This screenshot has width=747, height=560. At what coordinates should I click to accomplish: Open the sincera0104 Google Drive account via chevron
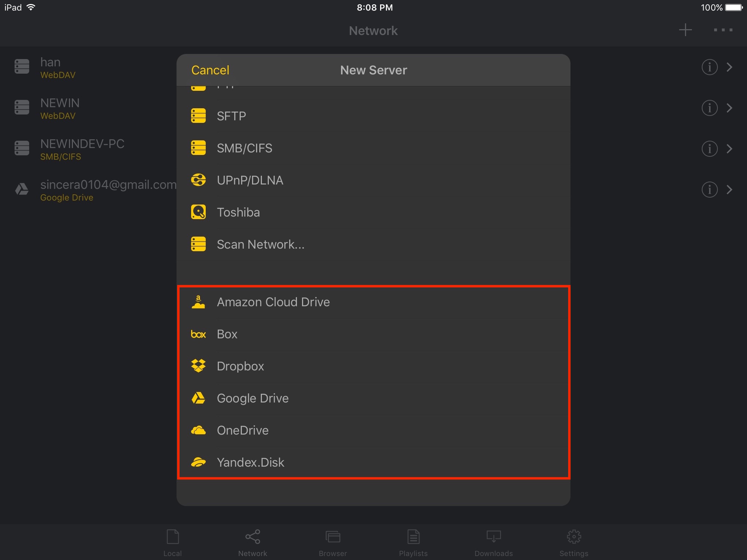pyautogui.click(x=729, y=190)
